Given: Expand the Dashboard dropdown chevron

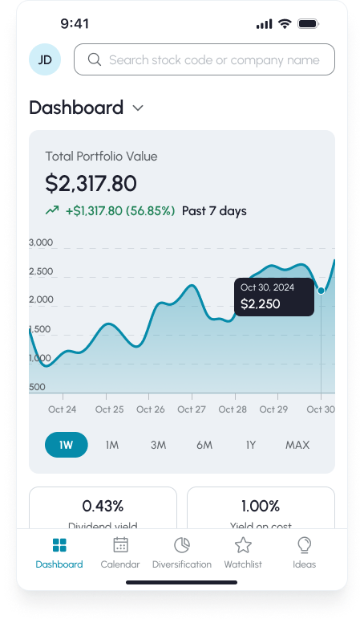Looking at the screenshot, I should coord(138,108).
